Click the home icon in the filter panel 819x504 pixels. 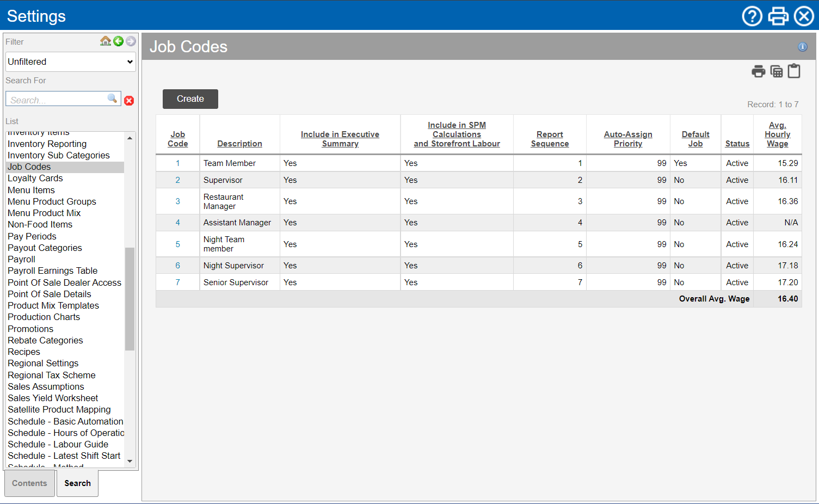(106, 41)
